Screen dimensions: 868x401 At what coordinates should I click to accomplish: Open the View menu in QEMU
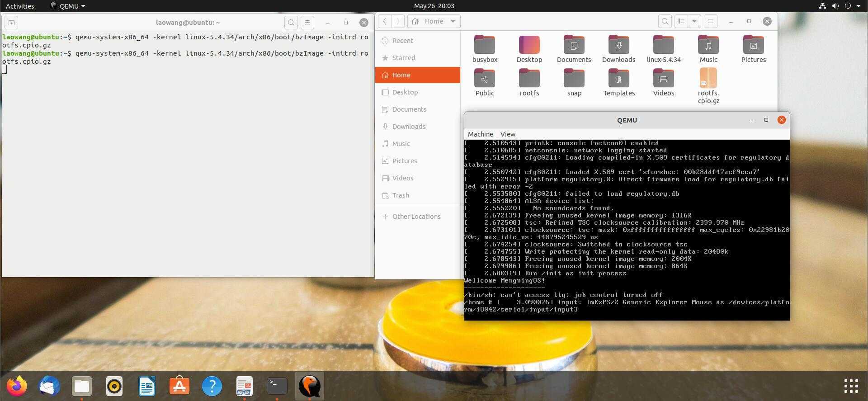[x=508, y=134]
